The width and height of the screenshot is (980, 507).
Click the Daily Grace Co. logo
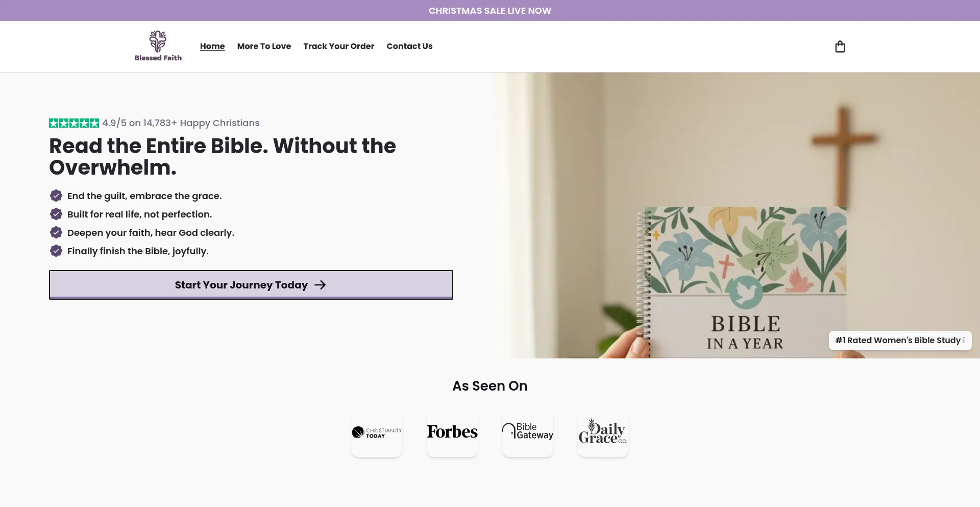pos(603,432)
